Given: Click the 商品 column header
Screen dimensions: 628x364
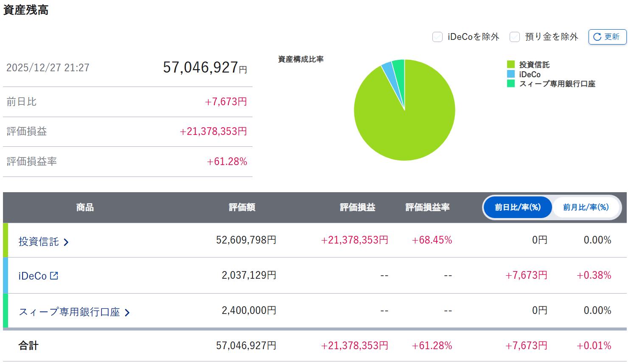Looking at the screenshot, I should (x=85, y=207).
